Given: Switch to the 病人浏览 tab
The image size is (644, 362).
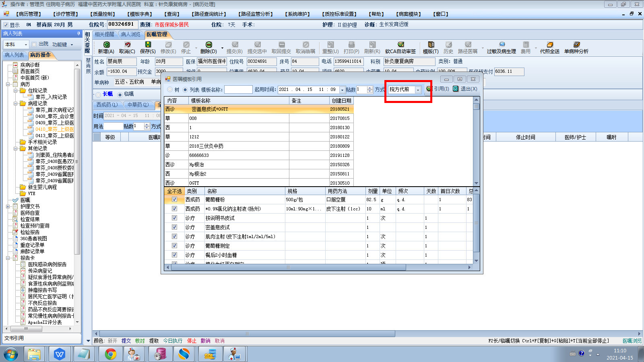Looking at the screenshot, I should (131, 35).
